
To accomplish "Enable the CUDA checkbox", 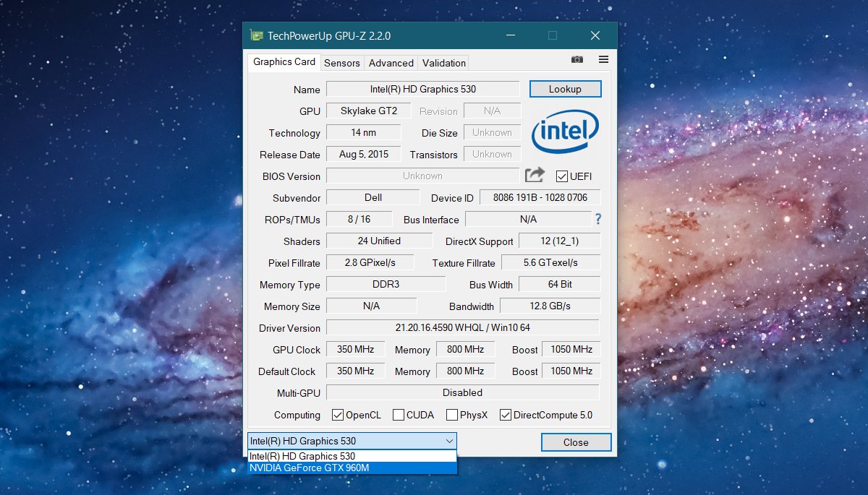I will coord(399,415).
